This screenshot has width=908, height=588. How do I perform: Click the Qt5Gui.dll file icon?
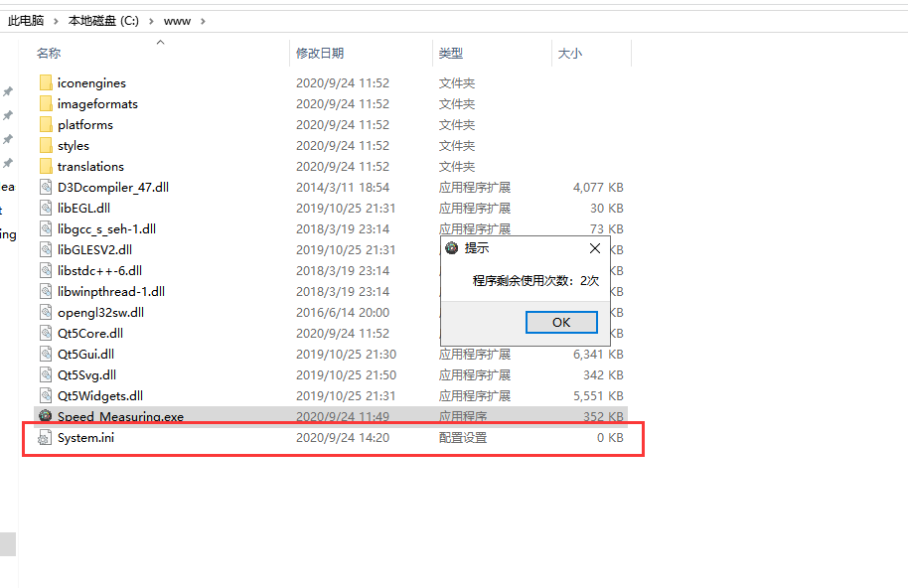coord(46,354)
